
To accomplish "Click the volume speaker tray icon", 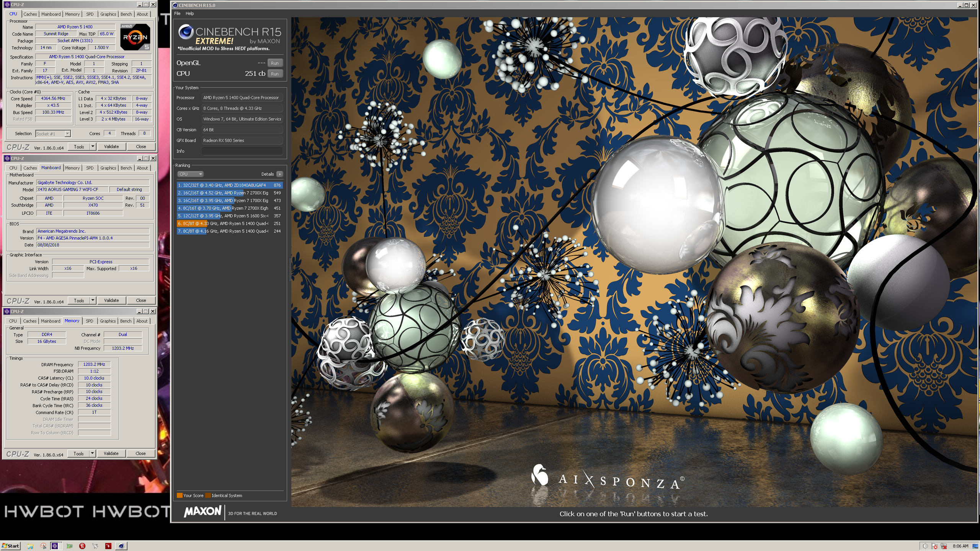I will (x=925, y=546).
